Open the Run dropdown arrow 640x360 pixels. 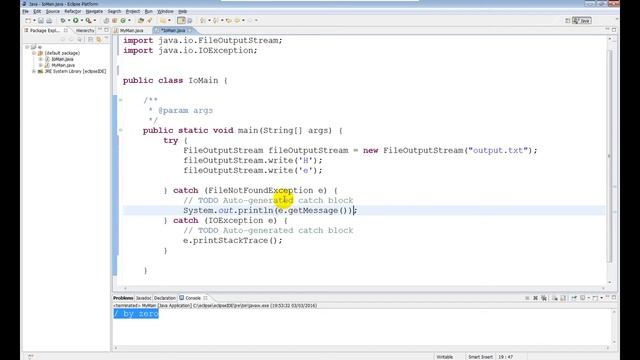(x=82, y=20)
